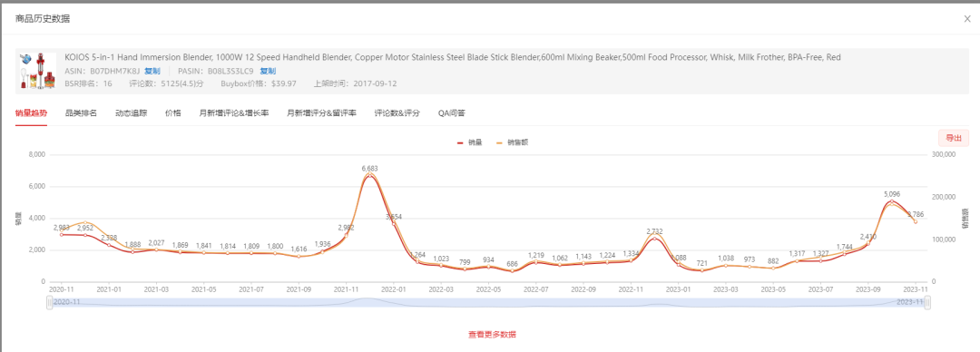Click the left range slider handle at 2020-11

pyautogui.click(x=49, y=303)
